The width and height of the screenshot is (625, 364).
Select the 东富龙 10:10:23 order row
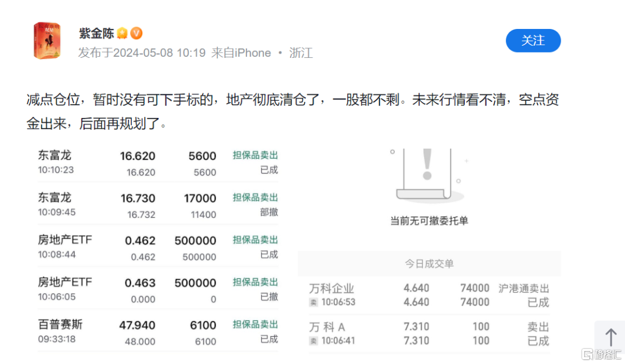(x=158, y=163)
